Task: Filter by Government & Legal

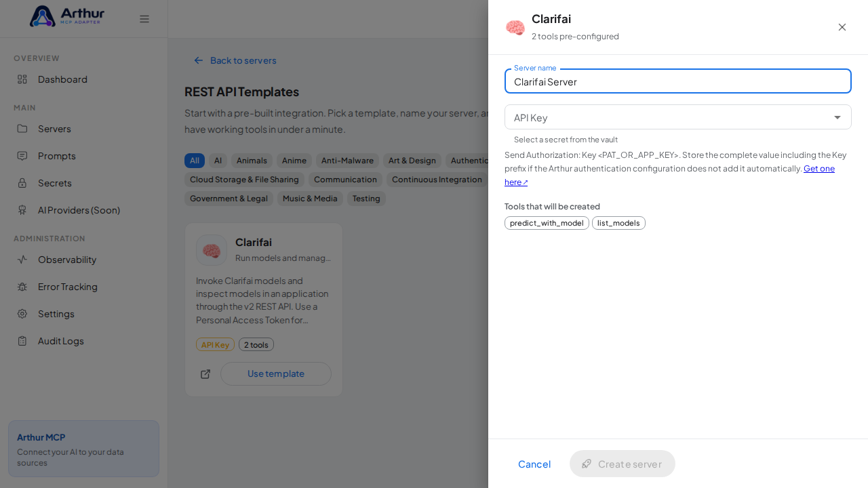Action: [229, 199]
